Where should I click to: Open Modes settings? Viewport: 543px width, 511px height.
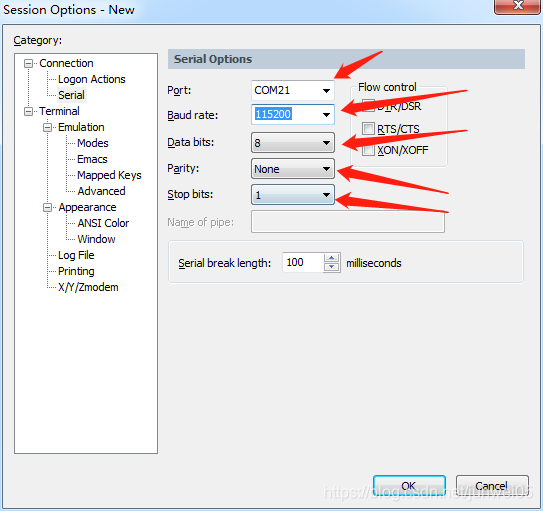pyautogui.click(x=92, y=143)
